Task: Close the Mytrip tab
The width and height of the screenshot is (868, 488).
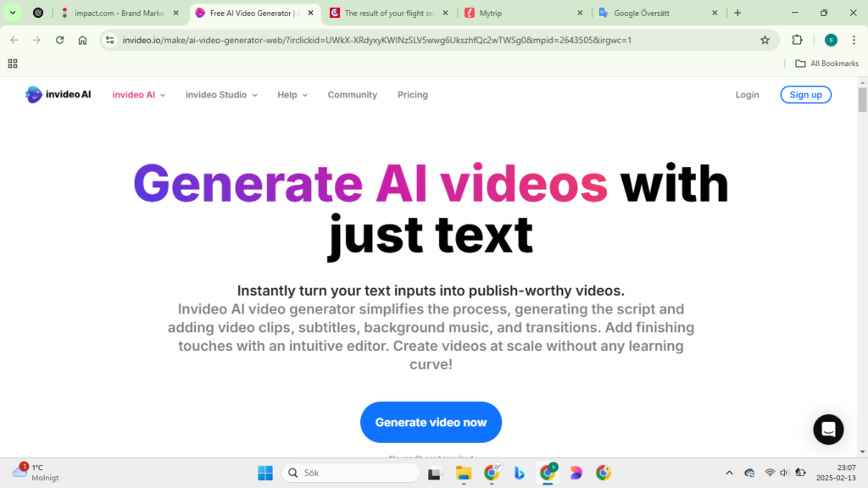Action: [580, 13]
